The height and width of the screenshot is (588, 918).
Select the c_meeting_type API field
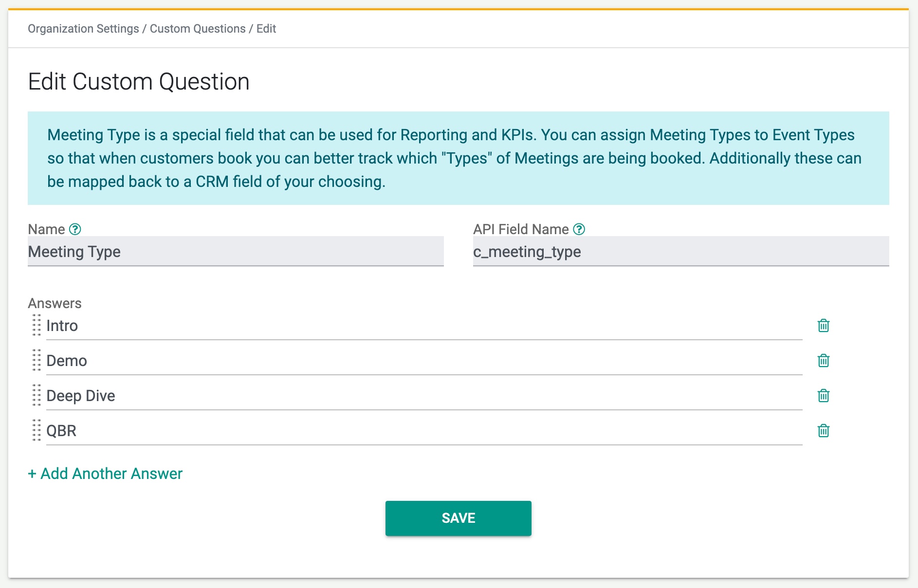pos(680,252)
